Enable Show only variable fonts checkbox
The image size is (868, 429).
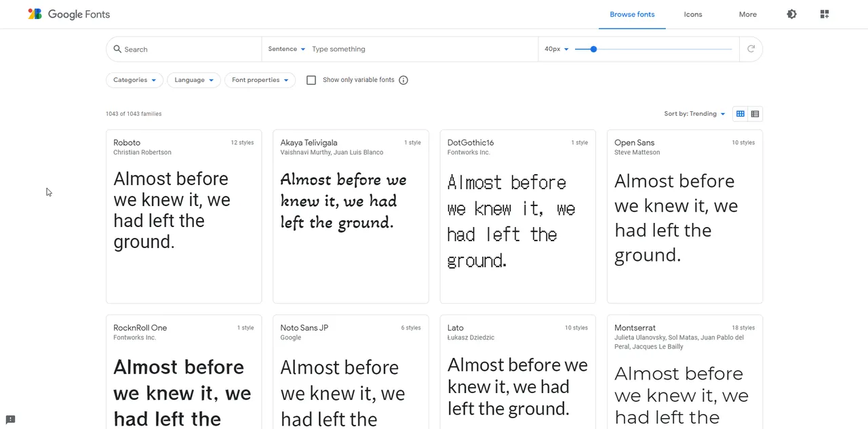click(x=311, y=80)
